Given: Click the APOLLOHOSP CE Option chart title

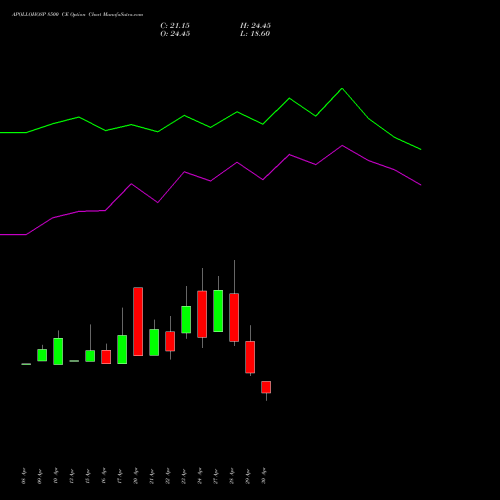Looking at the screenshot, I should (77, 15).
